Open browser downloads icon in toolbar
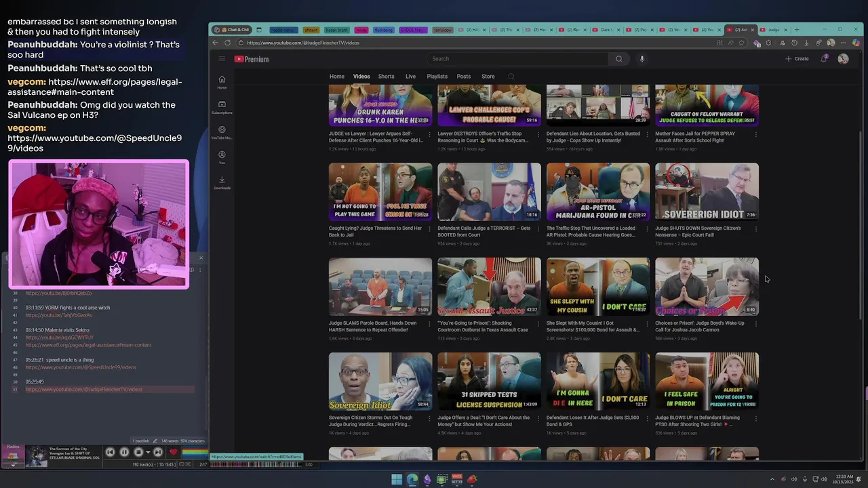 [x=806, y=43]
